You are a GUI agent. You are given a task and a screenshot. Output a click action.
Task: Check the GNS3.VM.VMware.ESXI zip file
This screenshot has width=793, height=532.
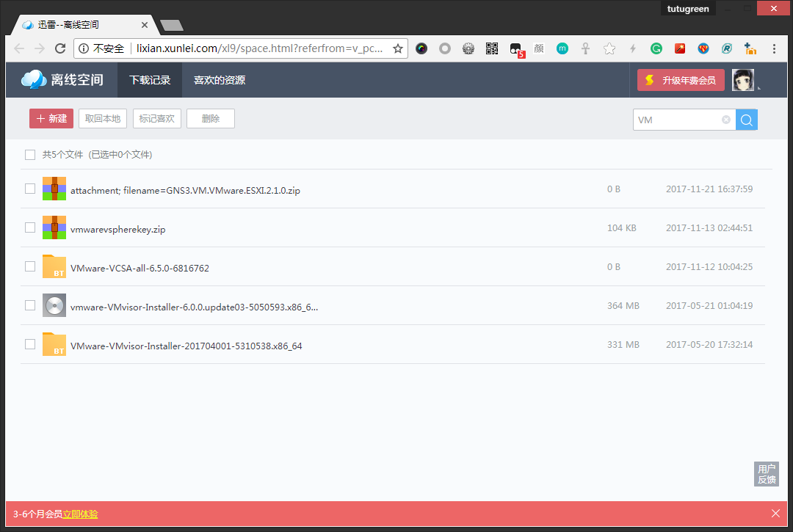click(30, 189)
